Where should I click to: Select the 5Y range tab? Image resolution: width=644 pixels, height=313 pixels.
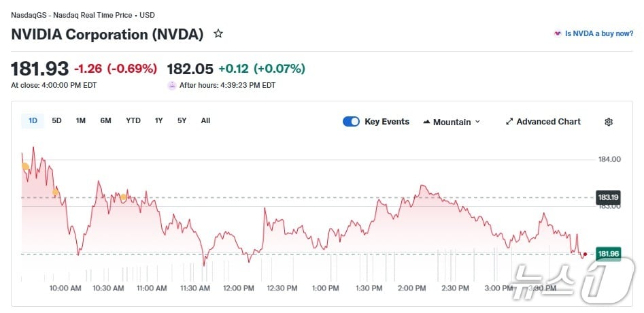point(182,121)
